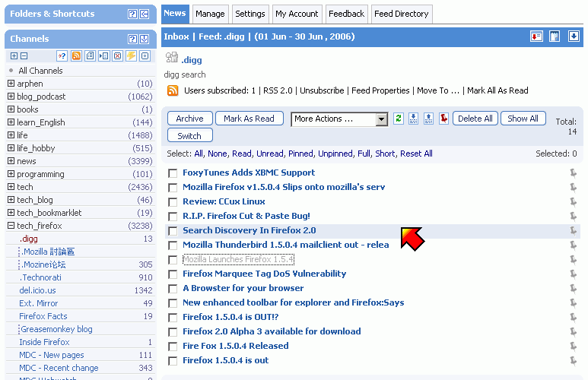The height and width of the screenshot is (380, 588).
Task: Switch to the Feed Directory tab
Action: tap(402, 14)
